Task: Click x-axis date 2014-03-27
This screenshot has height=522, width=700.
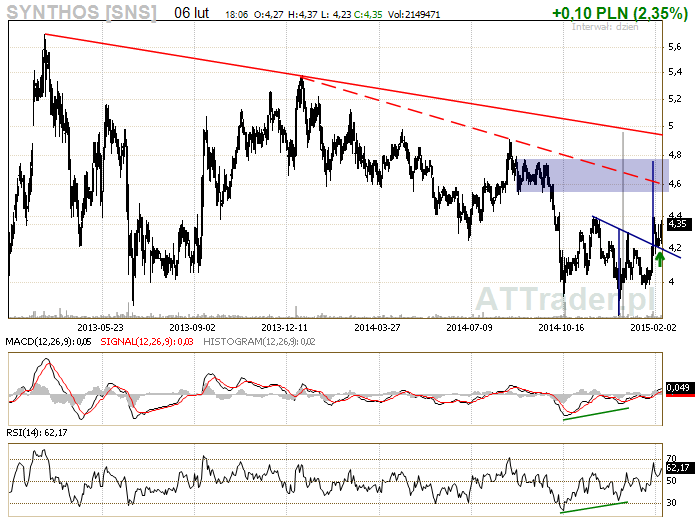Action: pos(377,328)
